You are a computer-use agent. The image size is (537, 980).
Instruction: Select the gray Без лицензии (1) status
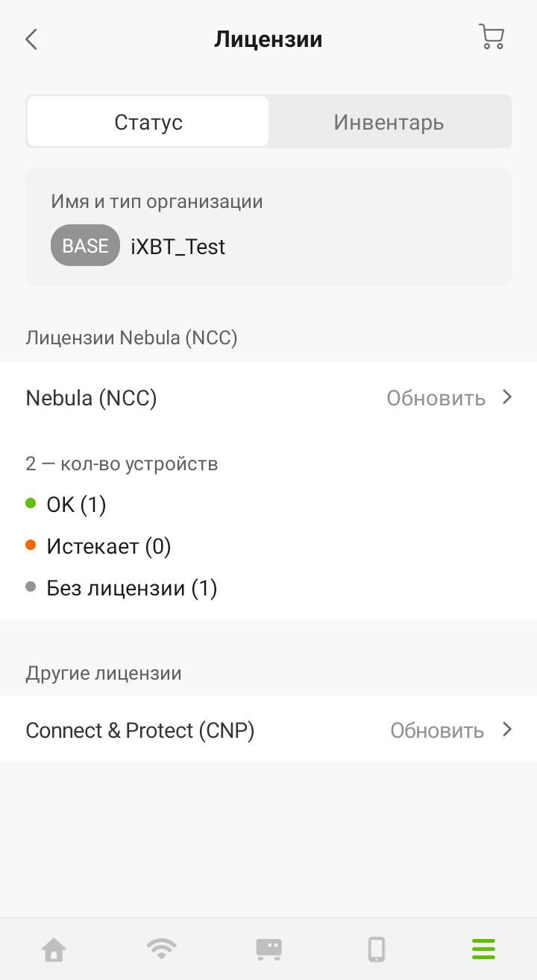131,588
